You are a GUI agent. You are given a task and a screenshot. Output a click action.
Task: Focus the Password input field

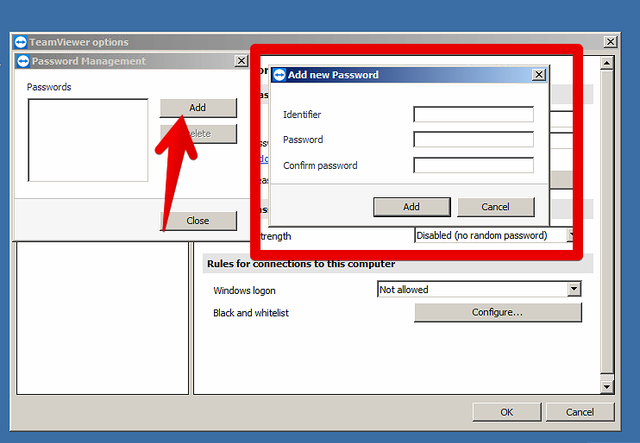(x=473, y=139)
